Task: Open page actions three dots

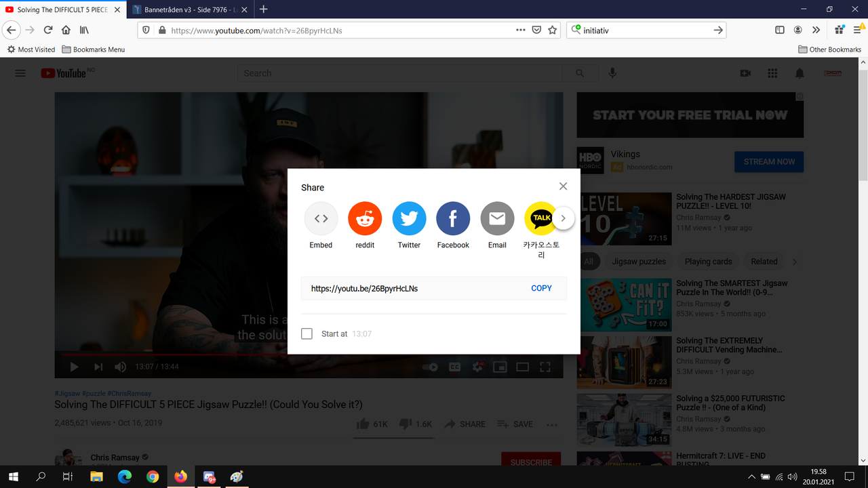Action: click(521, 30)
